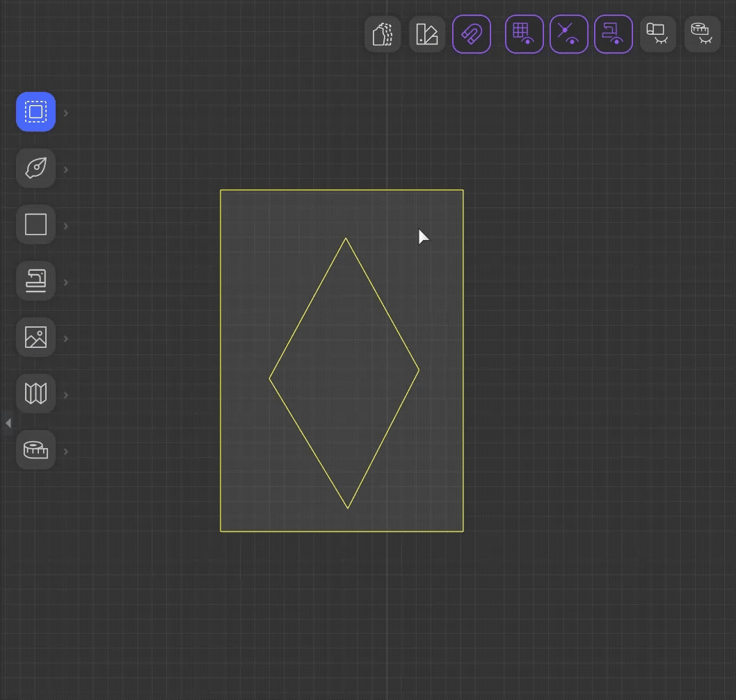This screenshot has width=736, height=700.
Task: Select the dashed-square selection tool
Action: click(x=35, y=112)
